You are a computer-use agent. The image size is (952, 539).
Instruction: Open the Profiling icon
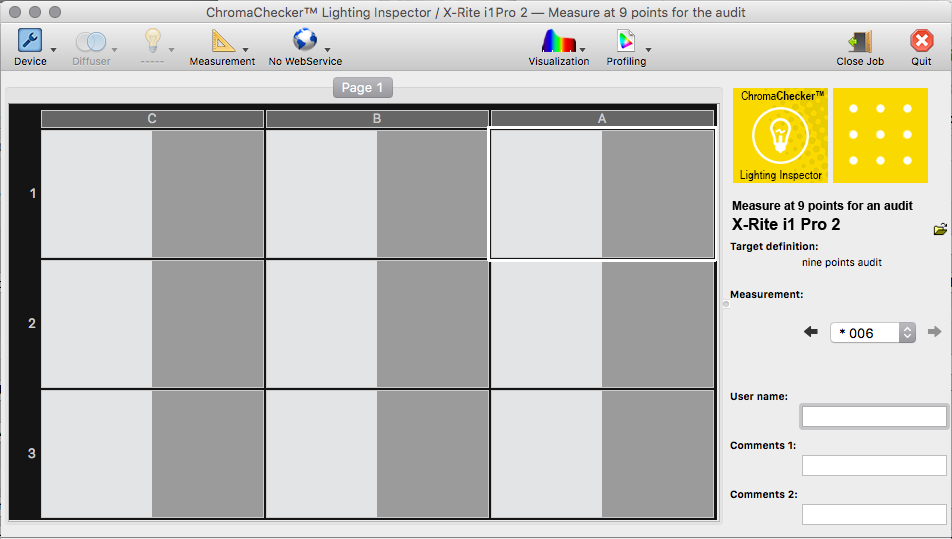pos(626,41)
